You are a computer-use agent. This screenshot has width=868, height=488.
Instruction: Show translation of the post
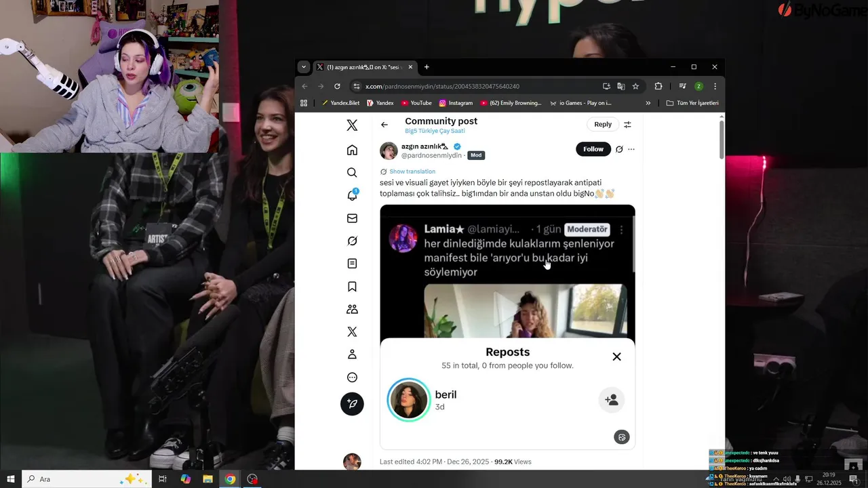coord(412,171)
